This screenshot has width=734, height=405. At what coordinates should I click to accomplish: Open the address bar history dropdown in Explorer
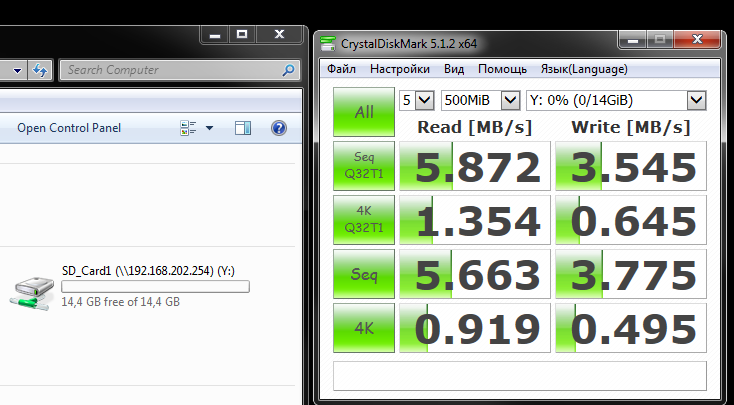pos(17,70)
